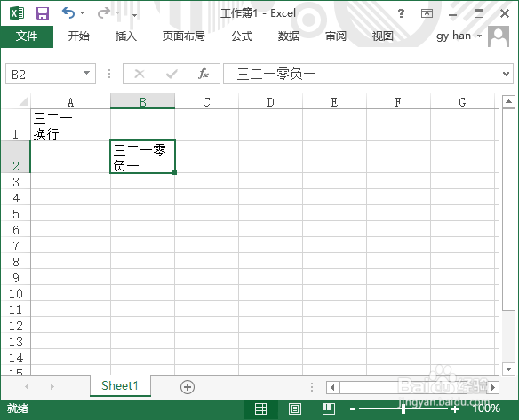
Task: Click the Name Box showing B2
Action: click(43, 74)
